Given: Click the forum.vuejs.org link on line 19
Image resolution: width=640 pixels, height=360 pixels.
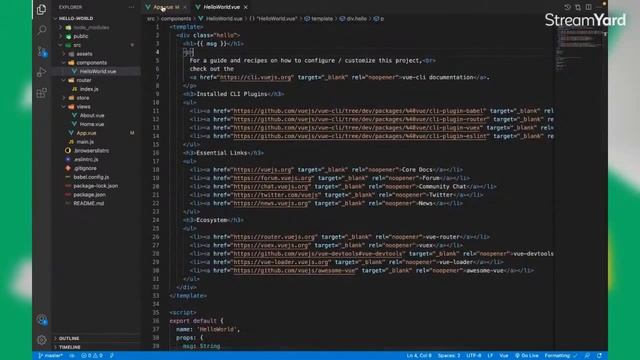Looking at the screenshot, I should click(x=272, y=178).
